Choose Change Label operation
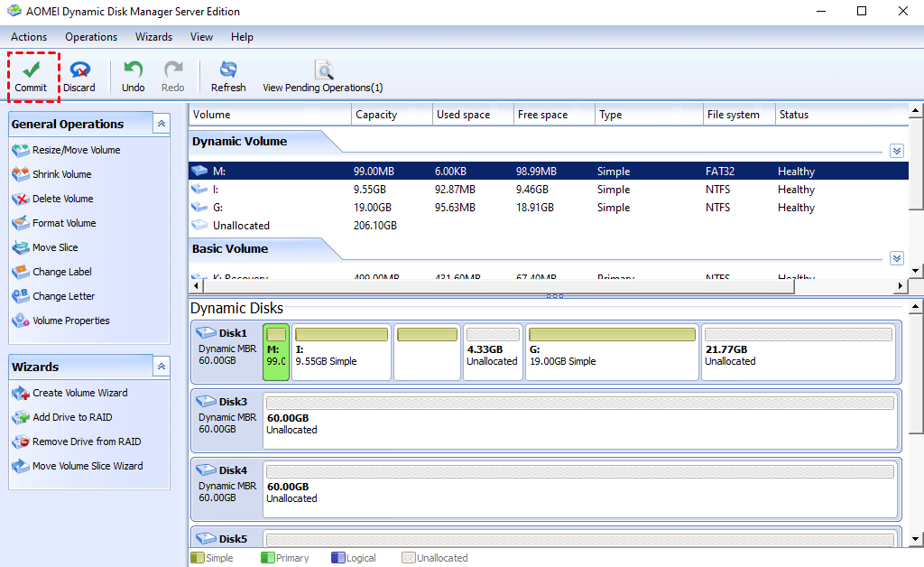This screenshot has width=924, height=567. click(62, 272)
